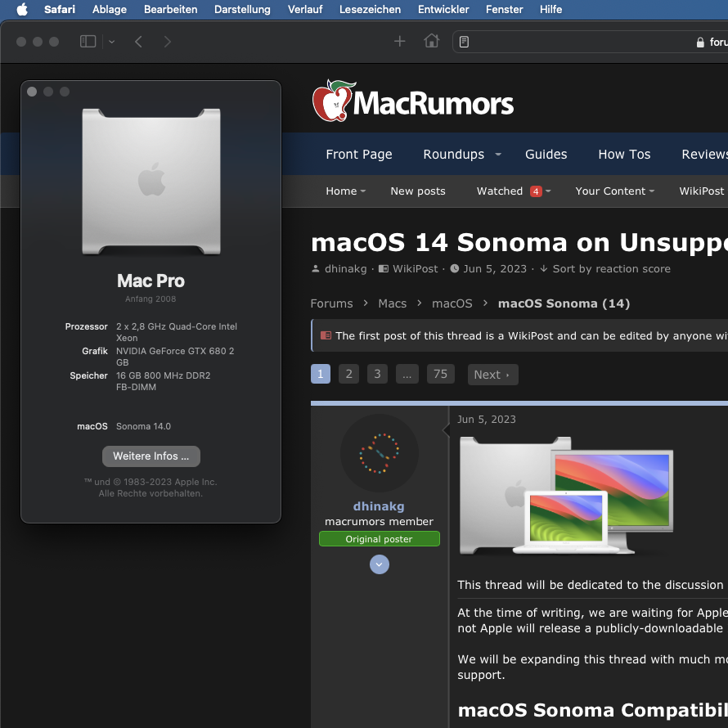The height and width of the screenshot is (728, 728).
Task: Click the Jun 5, 2023 post timestamp
Action: point(487,420)
